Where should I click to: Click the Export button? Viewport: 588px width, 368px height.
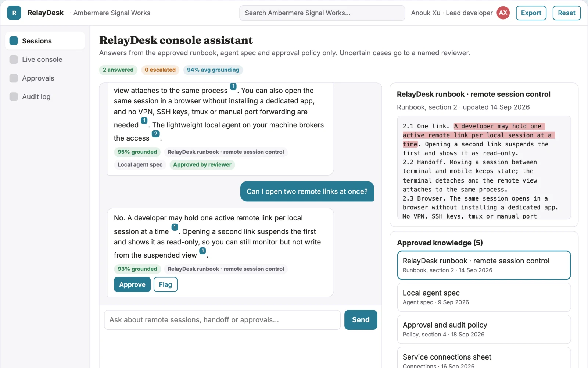coord(531,13)
